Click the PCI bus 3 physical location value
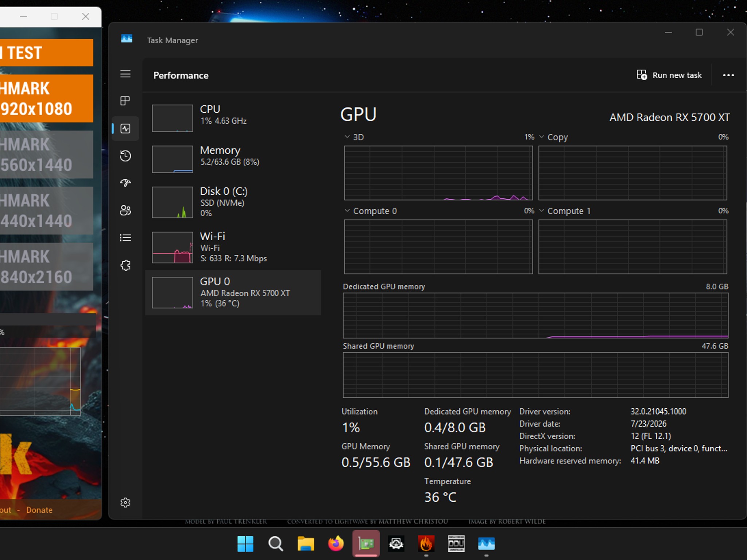 pos(679,448)
